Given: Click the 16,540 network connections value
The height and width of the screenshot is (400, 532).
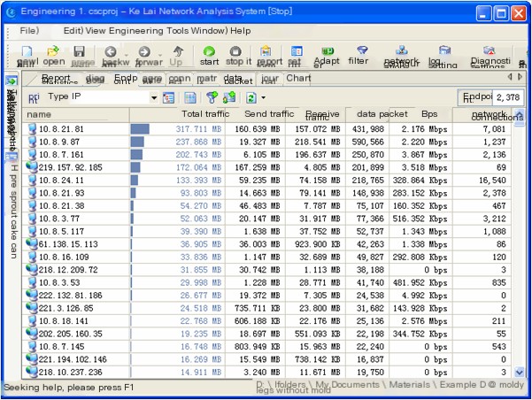Looking at the screenshot, I should 492,181.
